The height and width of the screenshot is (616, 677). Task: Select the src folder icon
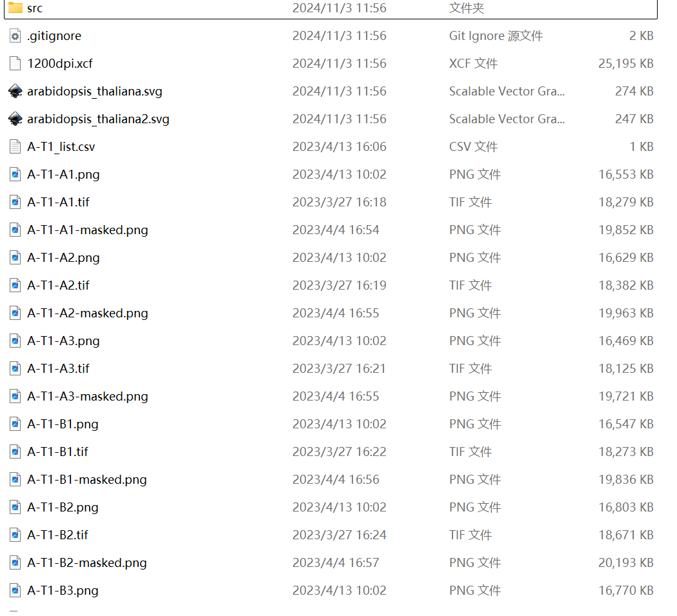coord(15,7)
